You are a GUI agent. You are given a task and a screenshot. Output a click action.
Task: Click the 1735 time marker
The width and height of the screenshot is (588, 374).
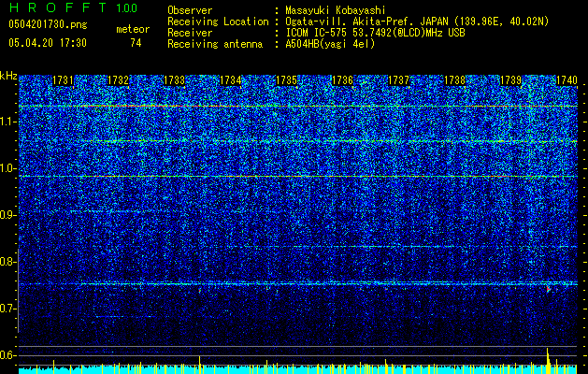(286, 80)
